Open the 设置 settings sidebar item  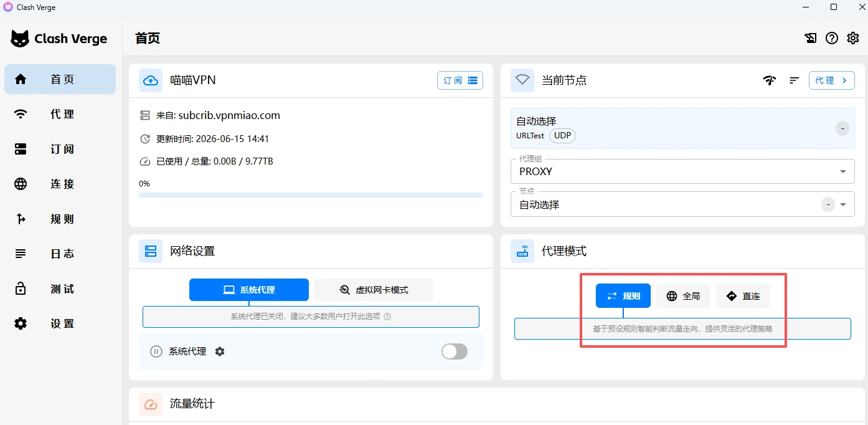[60, 323]
